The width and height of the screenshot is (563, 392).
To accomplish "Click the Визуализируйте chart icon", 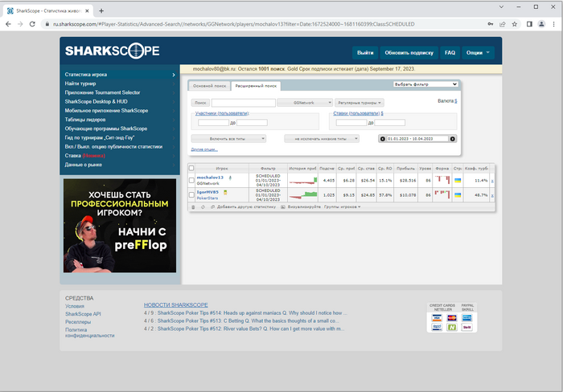I will (283, 207).
